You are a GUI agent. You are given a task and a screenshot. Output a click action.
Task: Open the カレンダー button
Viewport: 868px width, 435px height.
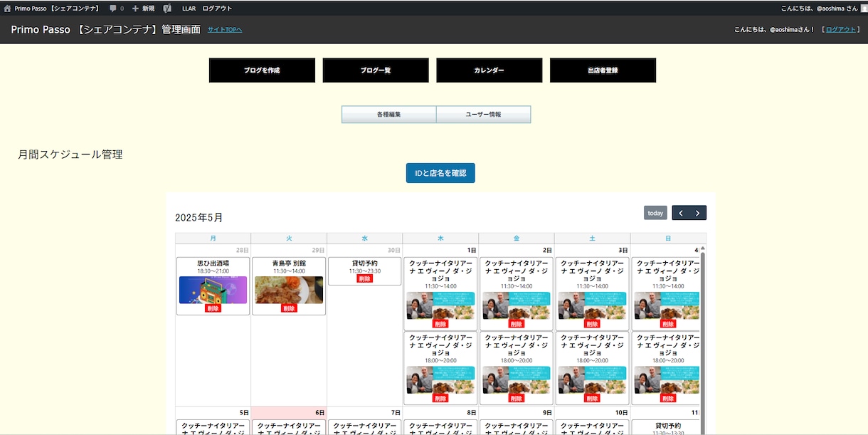coord(489,70)
